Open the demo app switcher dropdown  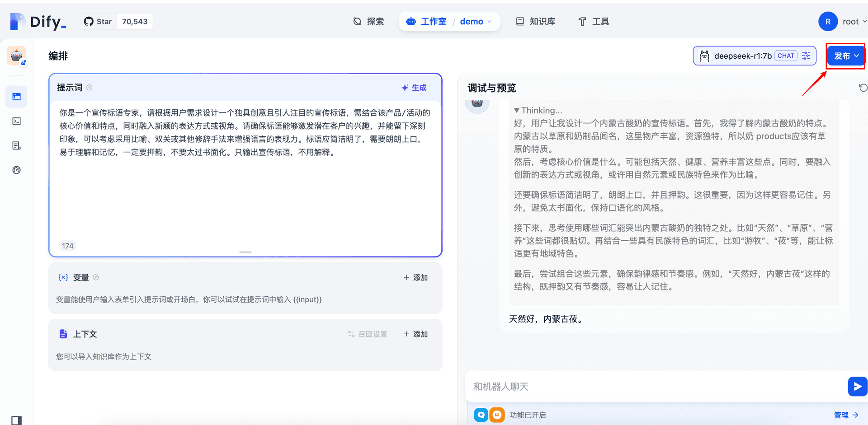(476, 22)
